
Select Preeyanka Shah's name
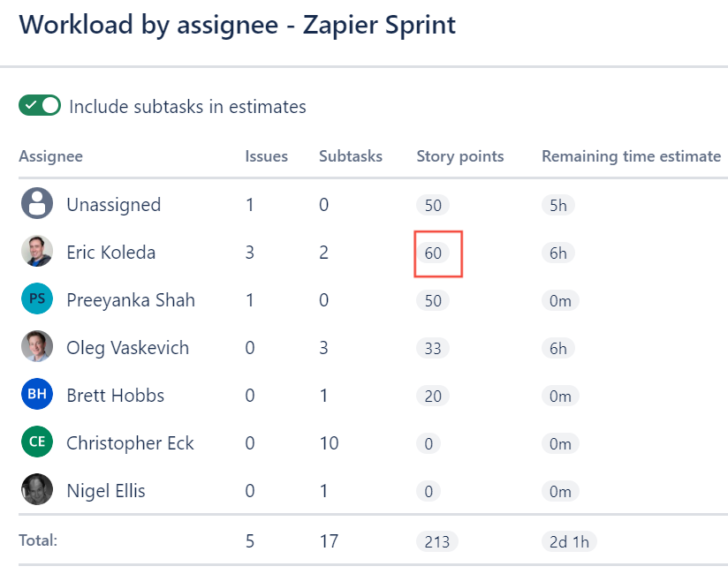pyautogui.click(x=131, y=300)
